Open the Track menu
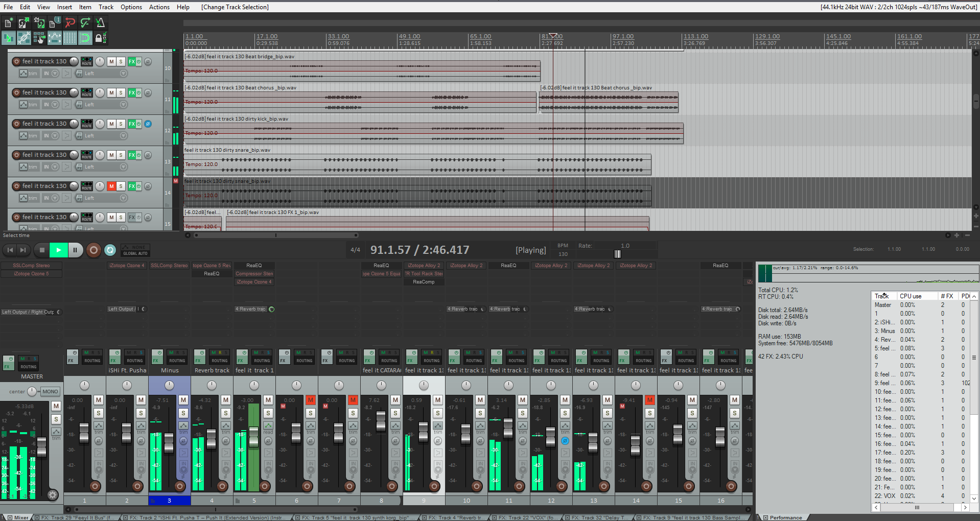Screen dimensions: 980x521 pyautogui.click(x=106, y=7)
